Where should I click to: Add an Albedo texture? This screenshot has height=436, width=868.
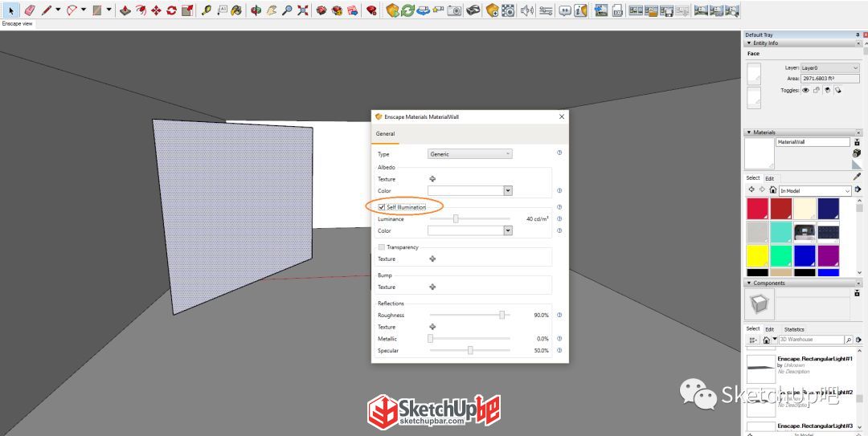coord(432,179)
